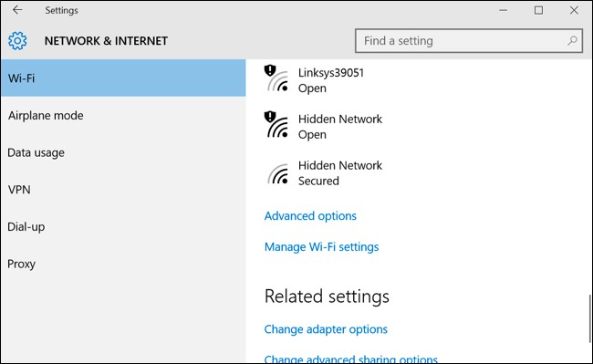The width and height of the screenshot is (593, 364).
Task: Open the Dial-up section
Action: (x=123, y=226)
